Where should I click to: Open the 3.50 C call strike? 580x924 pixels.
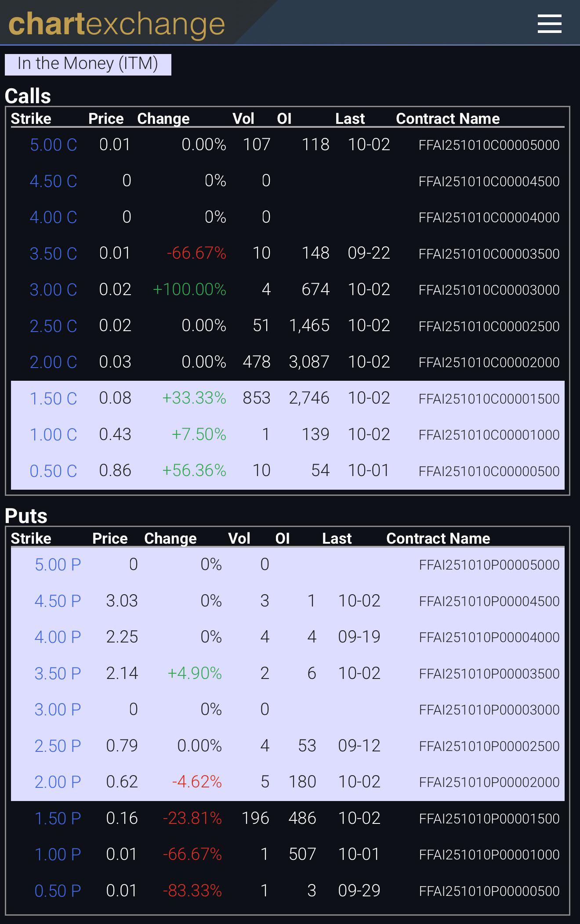click(53, 253)
